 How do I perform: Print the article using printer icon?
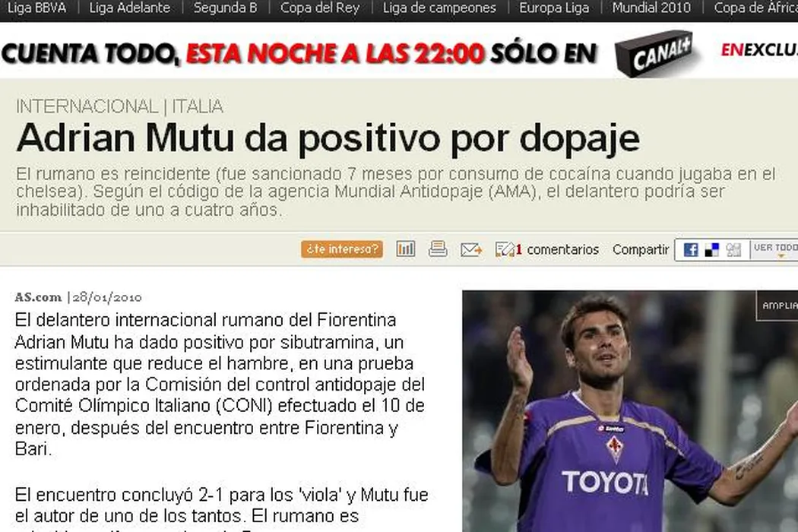[x=438, y=249]
